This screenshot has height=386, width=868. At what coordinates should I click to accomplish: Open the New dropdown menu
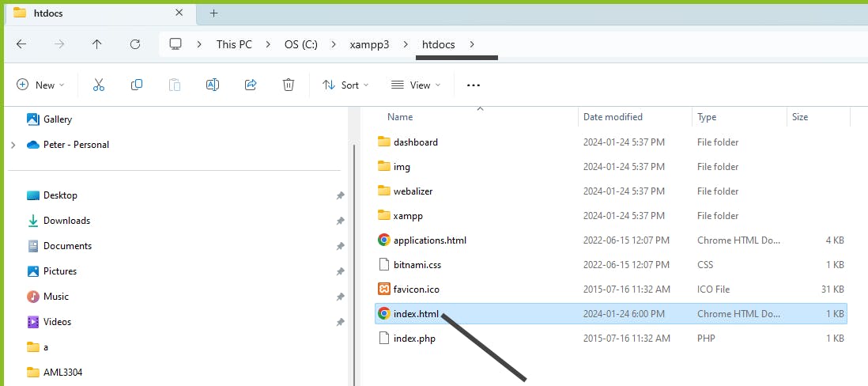(x=40, y=85)
